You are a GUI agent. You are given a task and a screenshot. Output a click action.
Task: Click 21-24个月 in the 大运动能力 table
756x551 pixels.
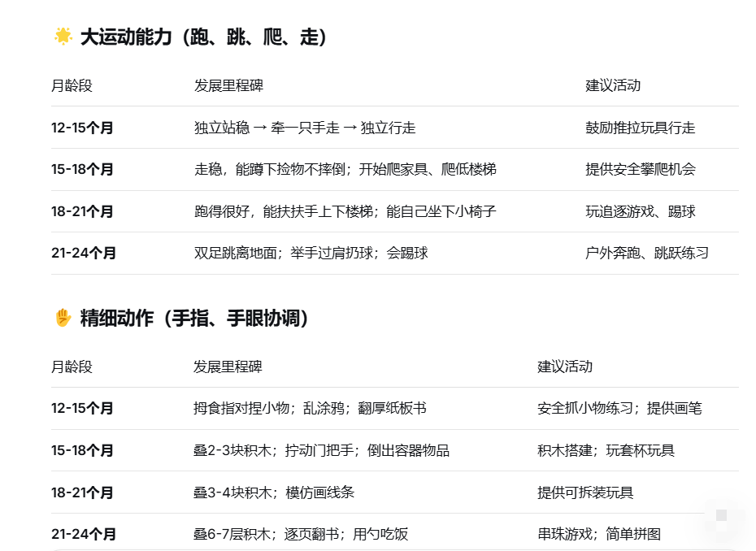(84, 253)
